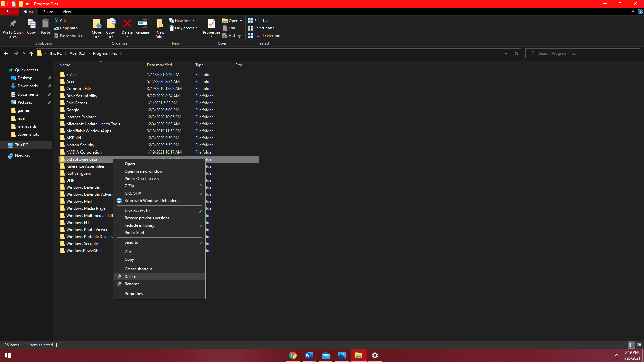This screenshot has height=362, width=644.
Task: Click Select all in ribbon
Action: (x=259, y=21)
